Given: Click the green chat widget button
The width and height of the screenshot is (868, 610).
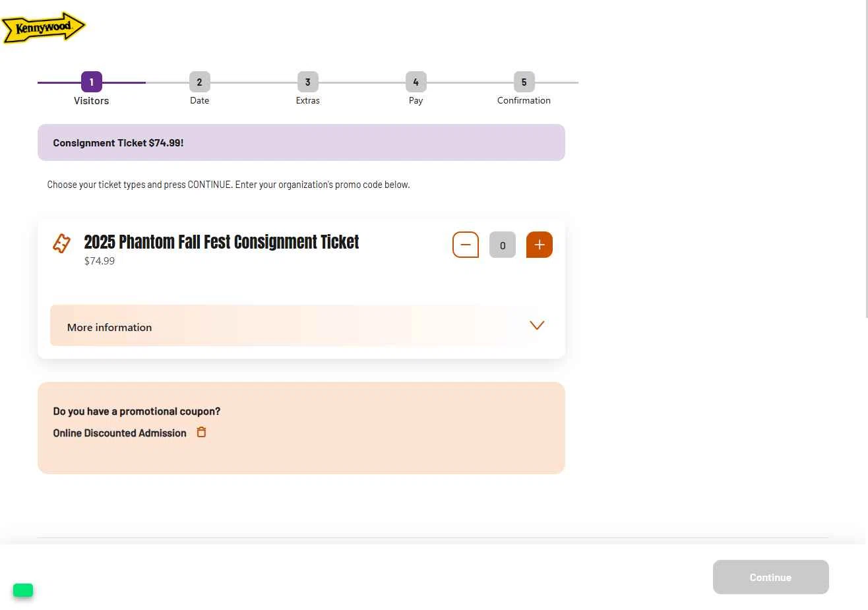Looking at the screenshot, I should pyautogui.click(x=23, y=590).
